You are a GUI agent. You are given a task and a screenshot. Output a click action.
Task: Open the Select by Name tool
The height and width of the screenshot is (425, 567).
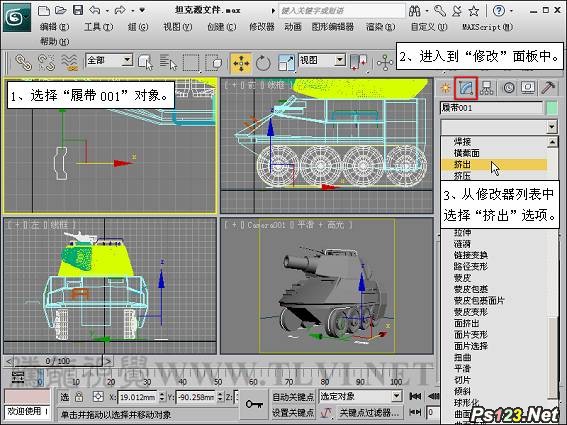168,62
